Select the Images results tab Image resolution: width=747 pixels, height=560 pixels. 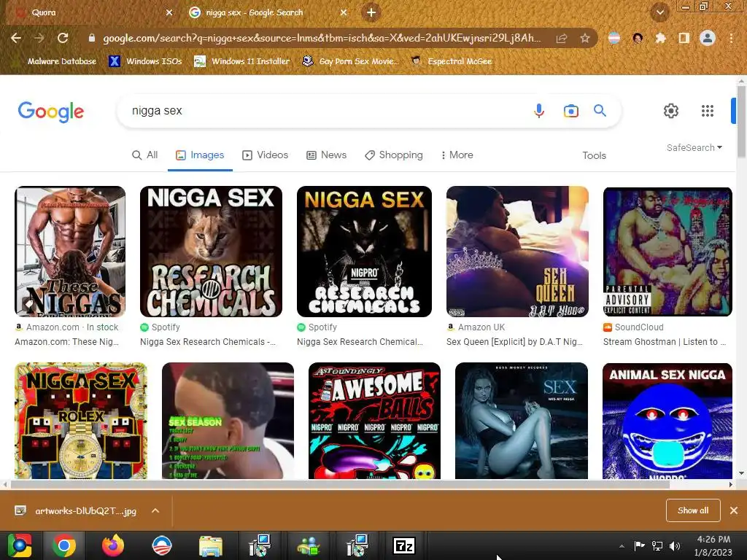200,155
